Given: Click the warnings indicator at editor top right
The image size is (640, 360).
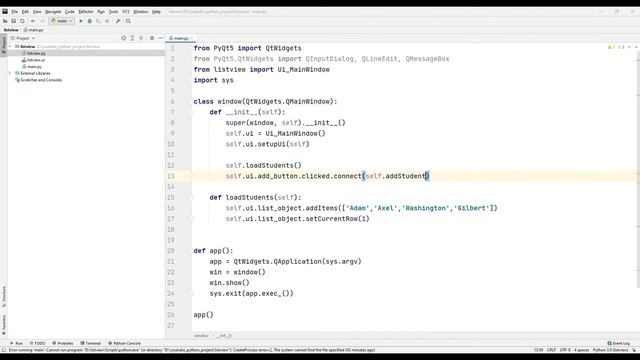Looking at the screenshot, I should pyautogui.click(x=616, y=47).
